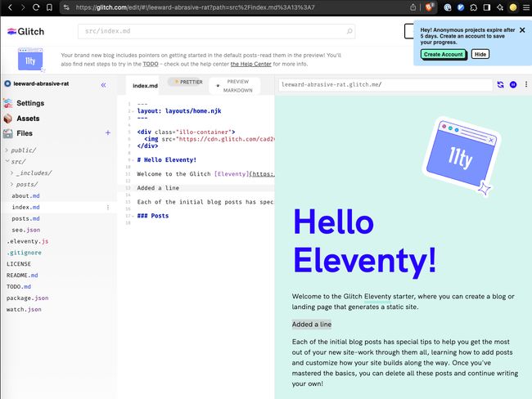Toggle Preview Markdown
This screenshot has height=399, width=532.
(235, 86)
